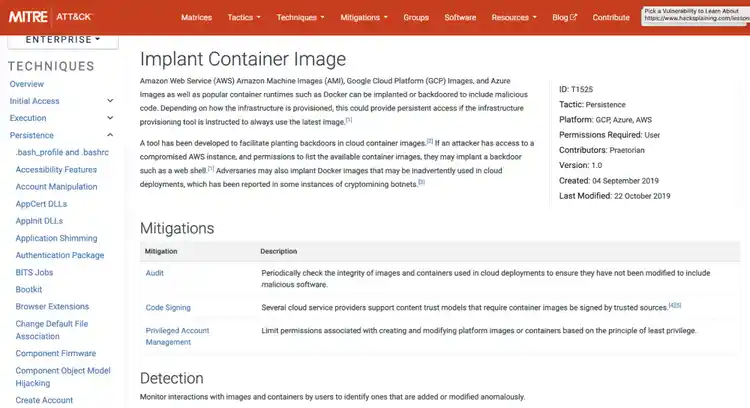This screenshot has width=750, height=408.
Task: Open the Code Signing mitigation link
Action: 168,307
